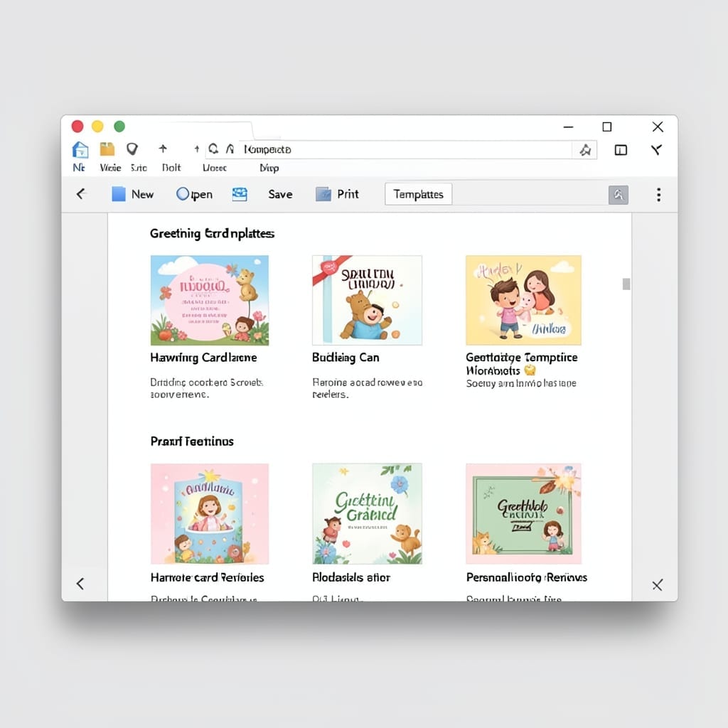Click the circular reload icon beside address bar
This screenshot has height=728, width=728.
click(213, 149)
